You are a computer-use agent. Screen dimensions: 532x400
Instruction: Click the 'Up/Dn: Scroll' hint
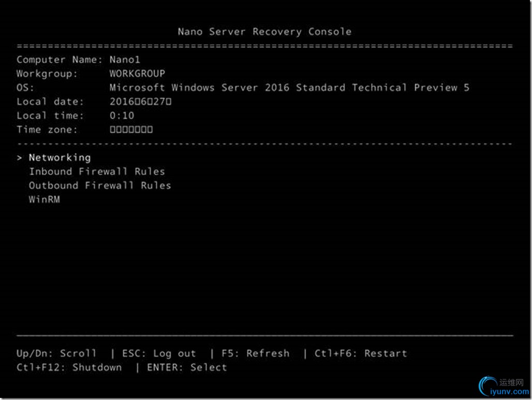(56, 353)
